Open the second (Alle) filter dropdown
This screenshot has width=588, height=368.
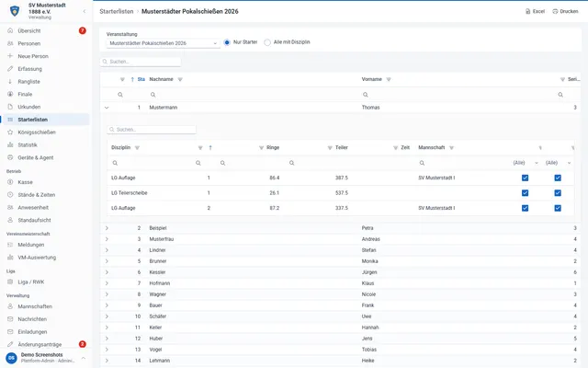(x=558, y=163)
